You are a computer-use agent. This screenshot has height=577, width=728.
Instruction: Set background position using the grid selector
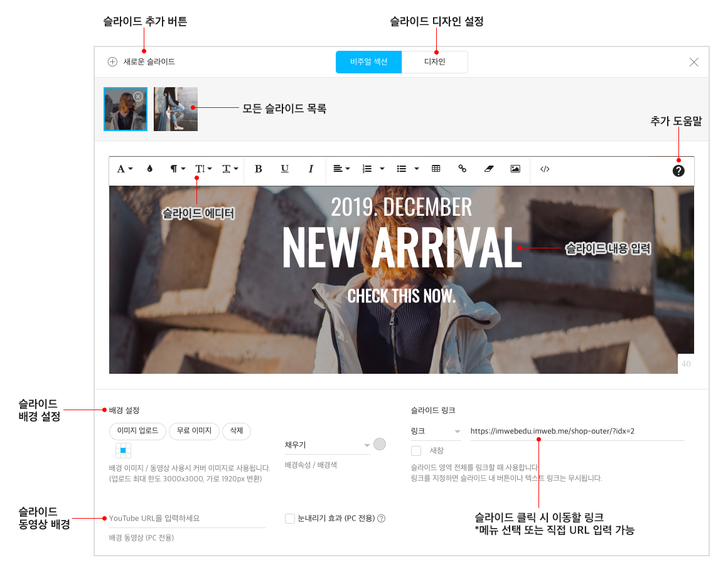(x=123, y=450)
